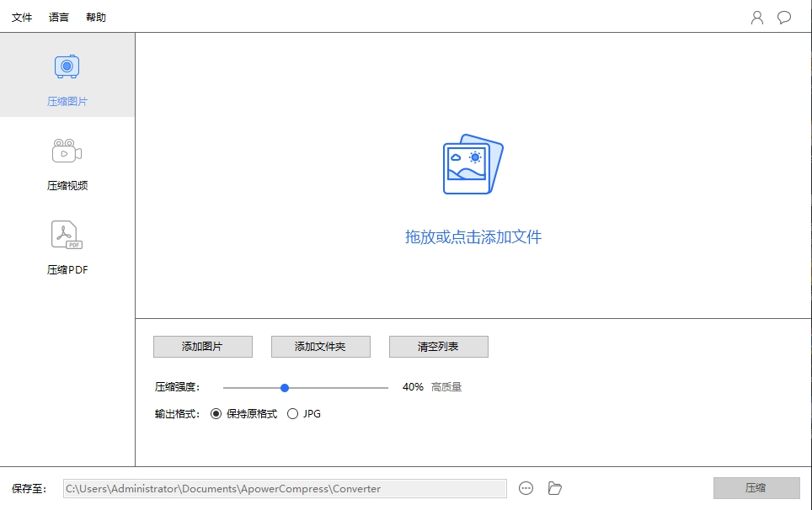Open the feedback speech bubble icon
This screenshot has width=812, height=510.
[x=784, y=17]
